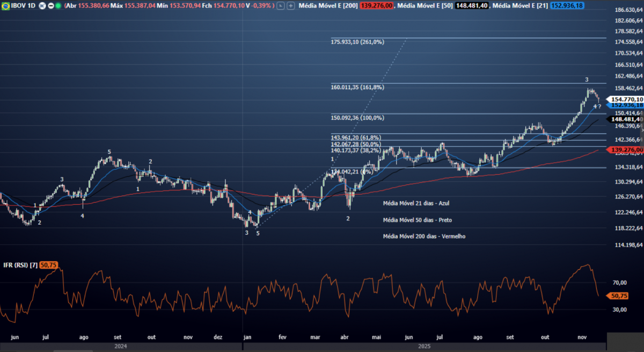644x352 pixels.
Task: Open the IFR (RSI) [7] indicator label
Action: click(20, 265)
